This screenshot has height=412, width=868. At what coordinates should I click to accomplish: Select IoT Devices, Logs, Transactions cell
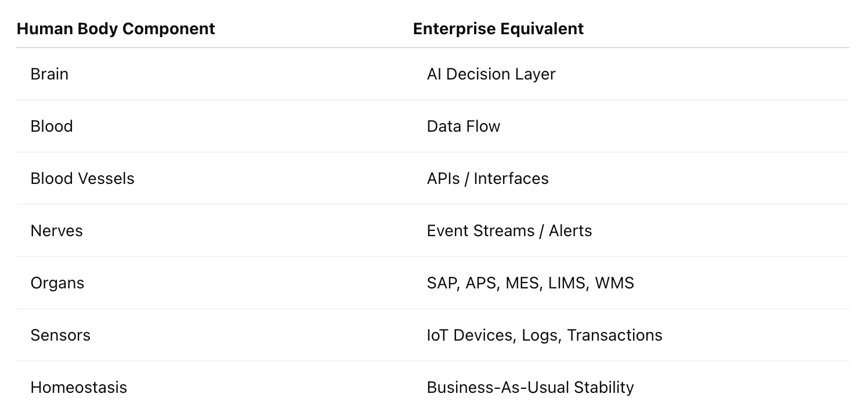[x=544, y=335]
